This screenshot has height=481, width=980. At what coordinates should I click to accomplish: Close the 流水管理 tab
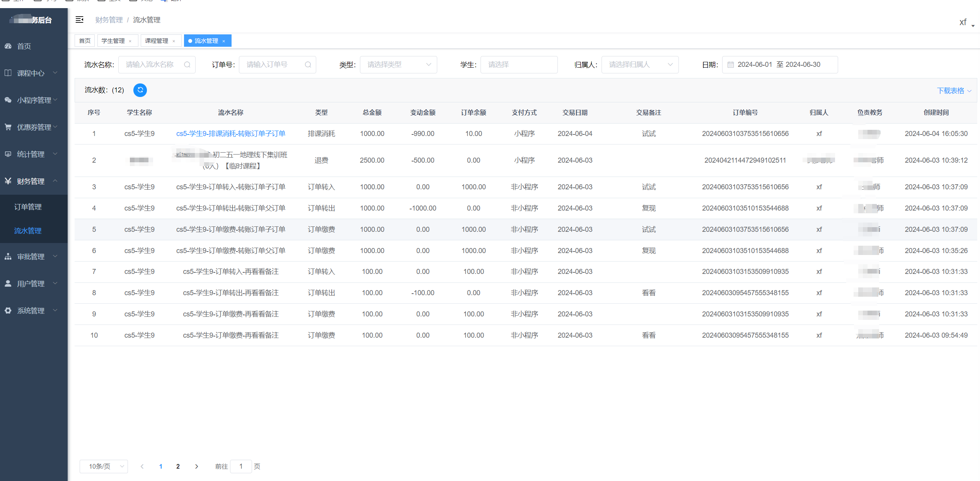224,41
